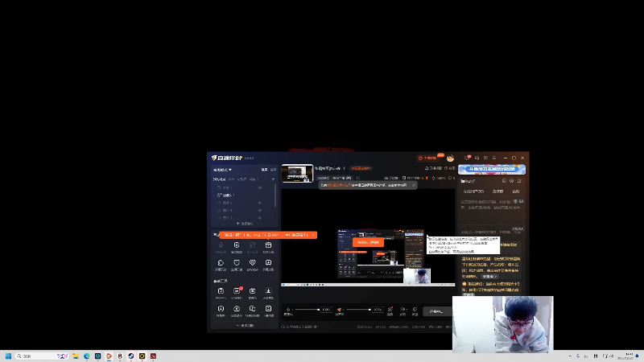This screenshot has height=362, width=644.
Task: Click the taskbar search box
Action: [x=41, y=356]
